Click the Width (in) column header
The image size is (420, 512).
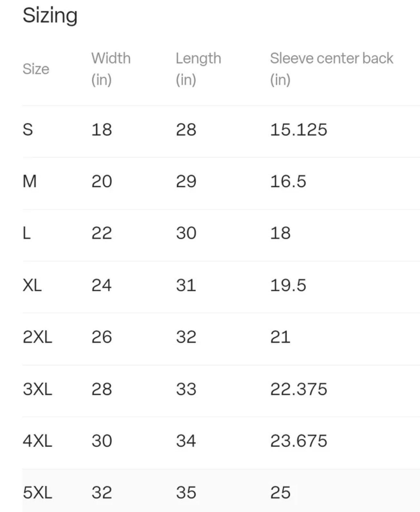pyautogui.click(x=111, y=69)
